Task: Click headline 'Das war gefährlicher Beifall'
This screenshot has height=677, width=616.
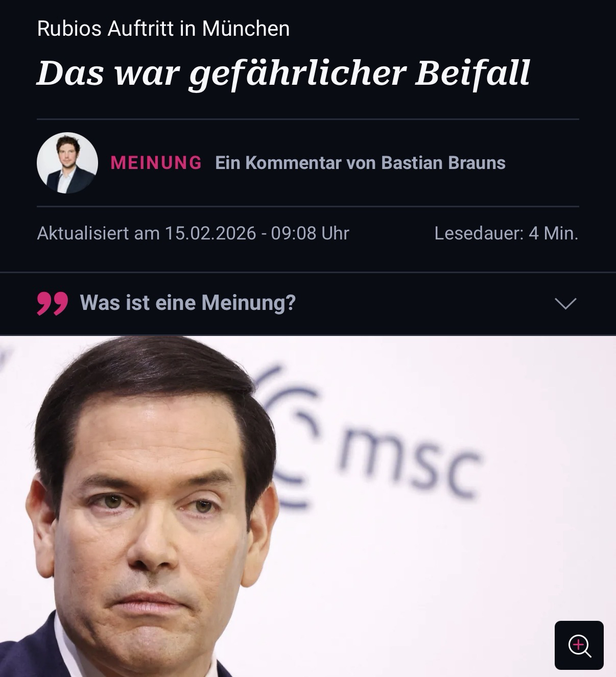Action: [283, 74]
